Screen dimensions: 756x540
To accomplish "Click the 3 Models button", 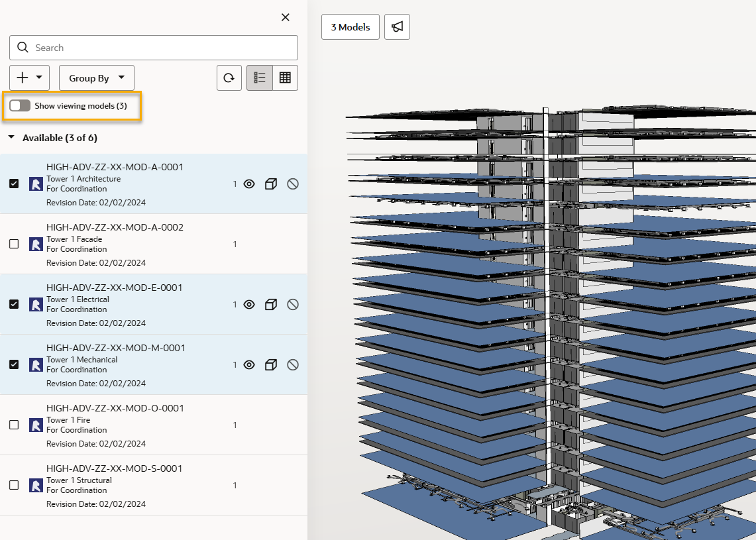I will (351, 27).
